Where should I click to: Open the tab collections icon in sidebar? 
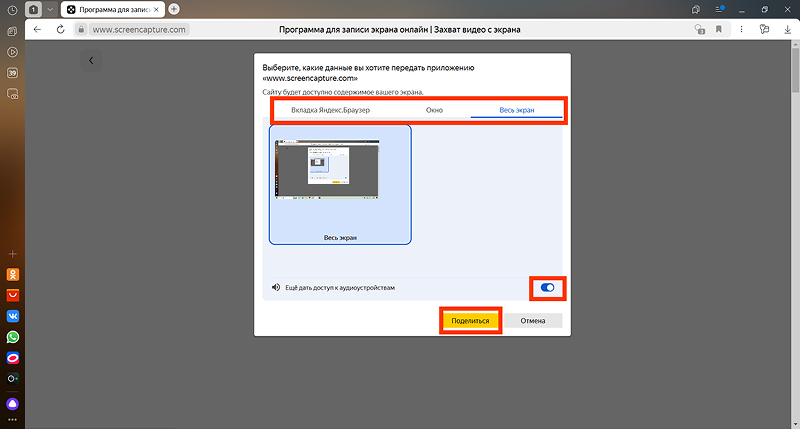click(12, 31)
